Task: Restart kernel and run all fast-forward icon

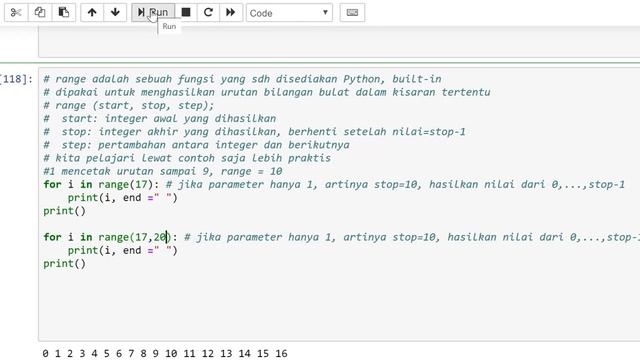Action: pos(231,12)
